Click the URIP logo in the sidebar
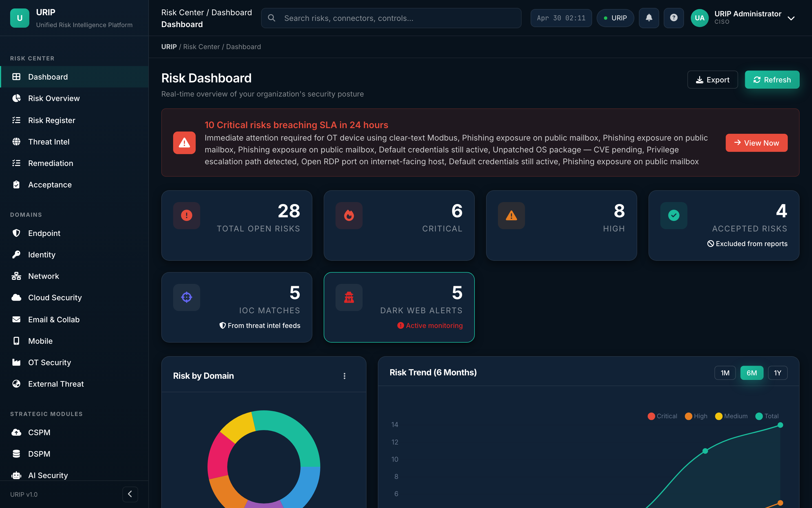 pos(20,18)
